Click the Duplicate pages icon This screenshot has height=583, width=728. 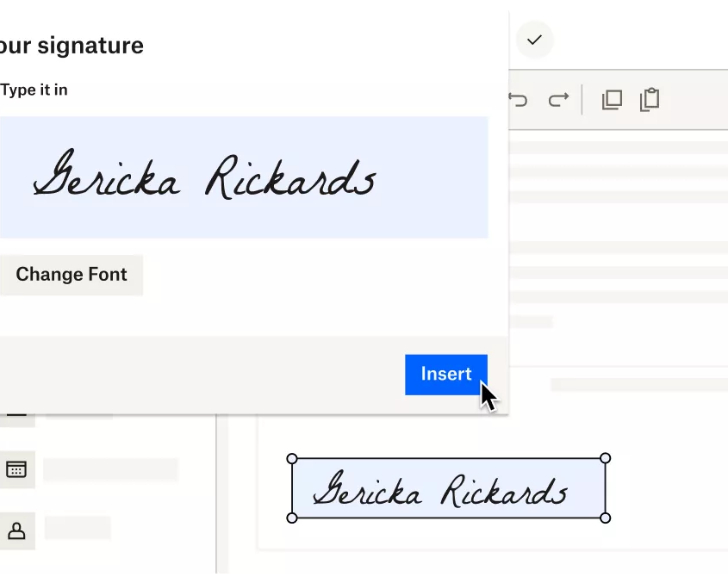point(612,100)
